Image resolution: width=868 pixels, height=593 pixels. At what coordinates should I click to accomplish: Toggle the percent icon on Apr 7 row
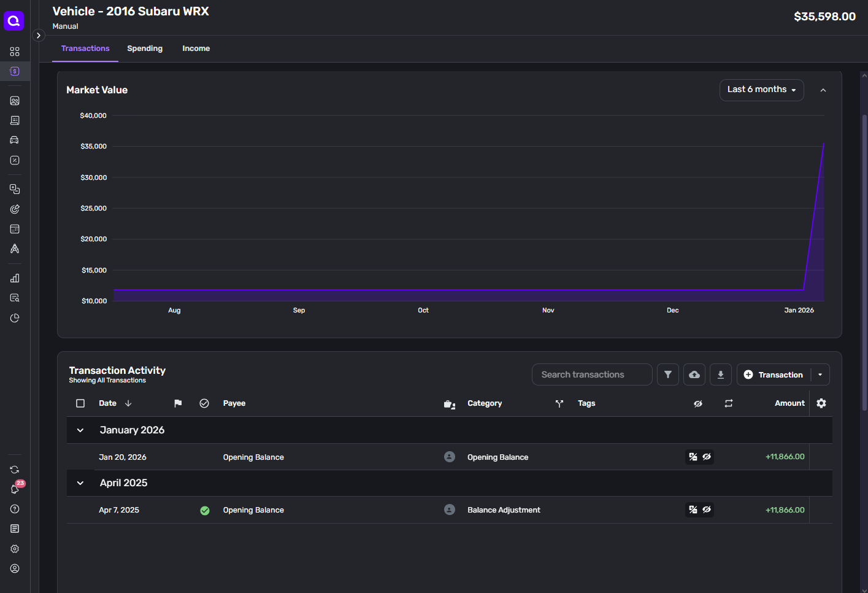point(693,510)
